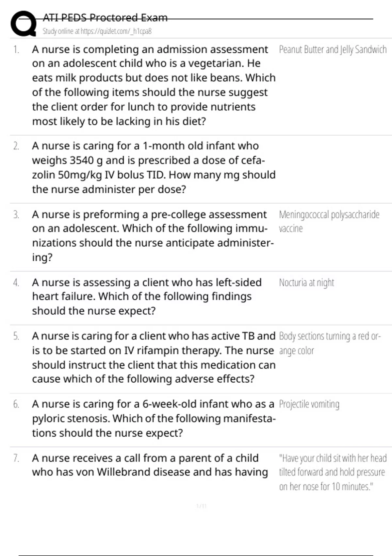Select the red orange body secretions answer
The height and width of the screenshot is (556, 392).
coord(329,343)
